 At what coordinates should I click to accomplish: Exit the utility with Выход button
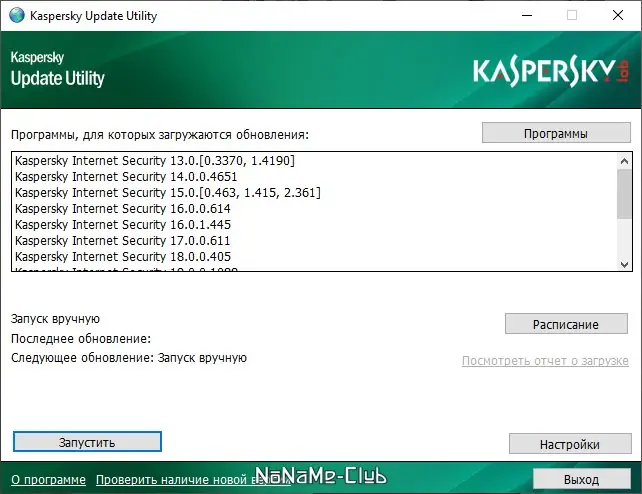click(581, 479)
